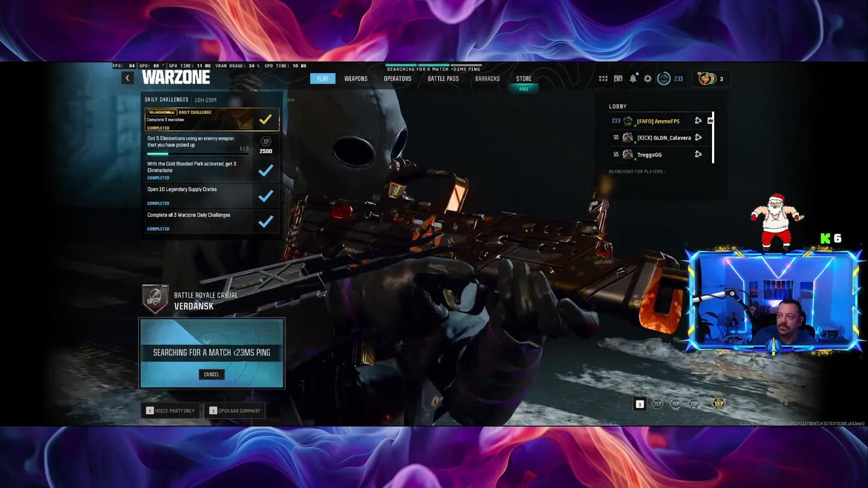Cancel the match search
Viewport: 868px width, 488px height.
(212, 374)
